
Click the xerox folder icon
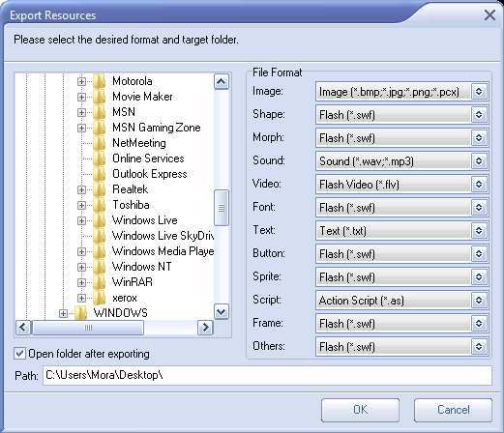[99, 298]
